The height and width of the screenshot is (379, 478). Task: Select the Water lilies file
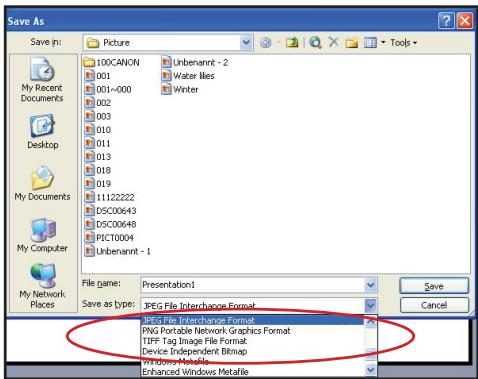point(188,76)
